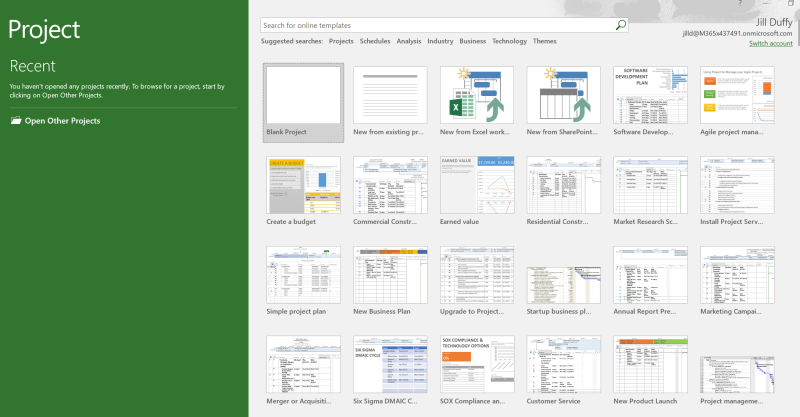This screenshot has height=417, width=800.
Task: Select the Earned value template
Action: point(477,185)
